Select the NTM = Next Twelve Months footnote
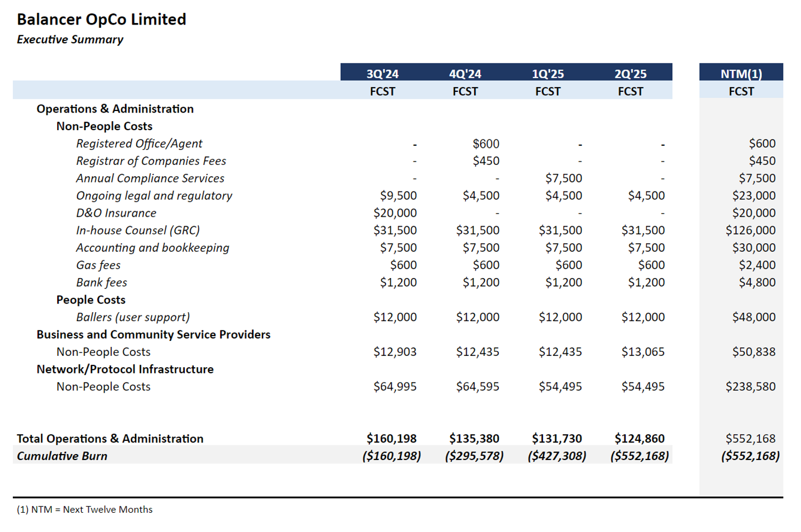Screen dimensions: 801x532 pos(85,510)
